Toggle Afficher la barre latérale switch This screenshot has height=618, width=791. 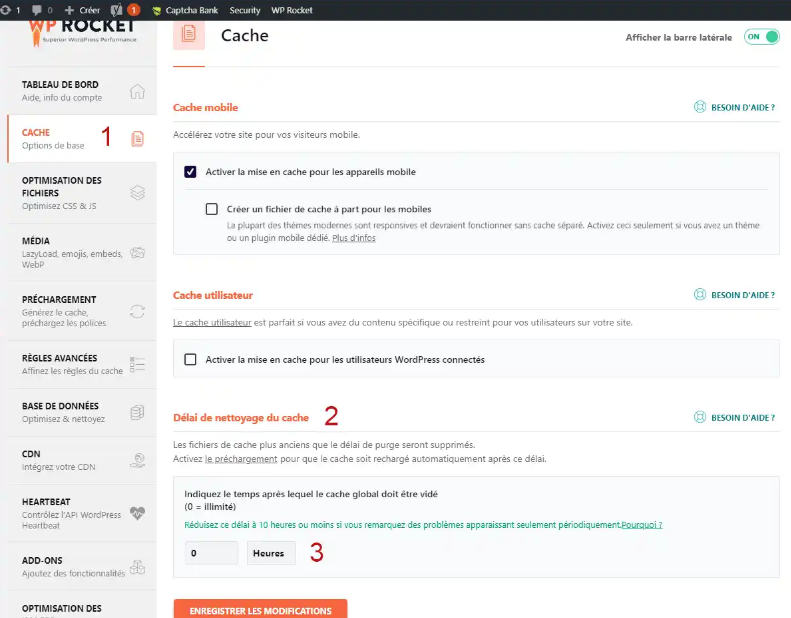762,37
